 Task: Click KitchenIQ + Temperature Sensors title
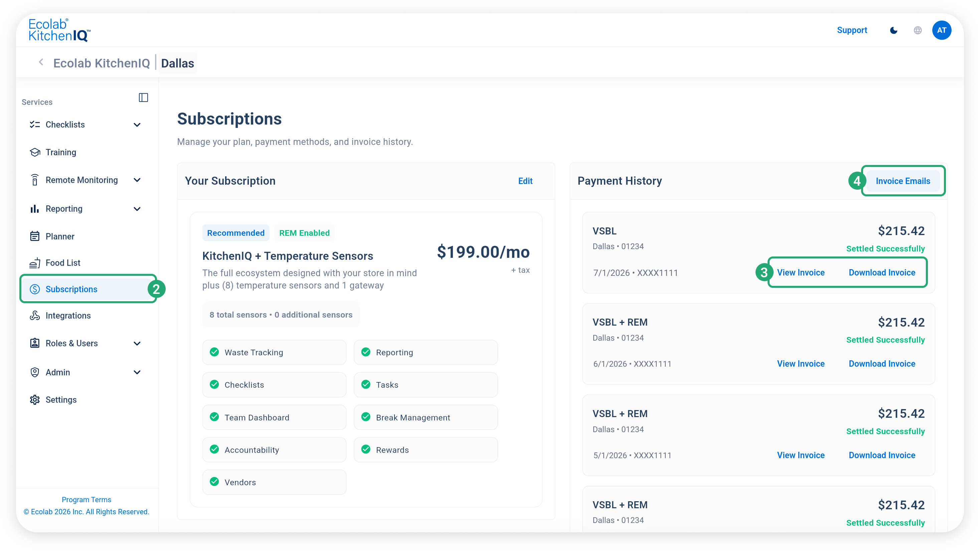pos(287,256)
